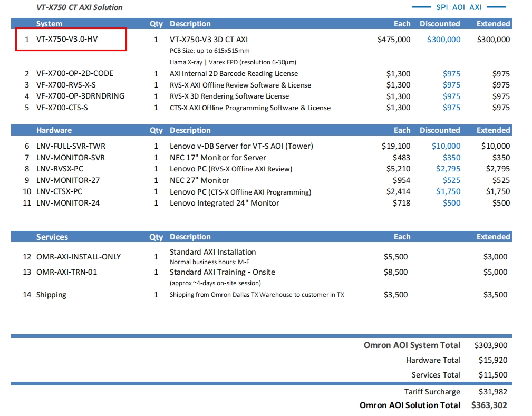
Task: Click the Shipping item in row 14
Action: click(x=51, y=295)
